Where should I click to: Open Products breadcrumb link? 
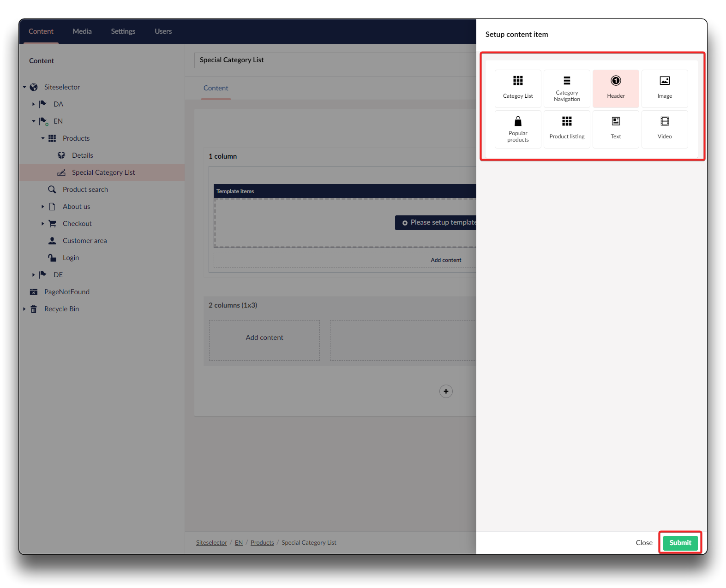pyautogui.click(x=262, y=543)
